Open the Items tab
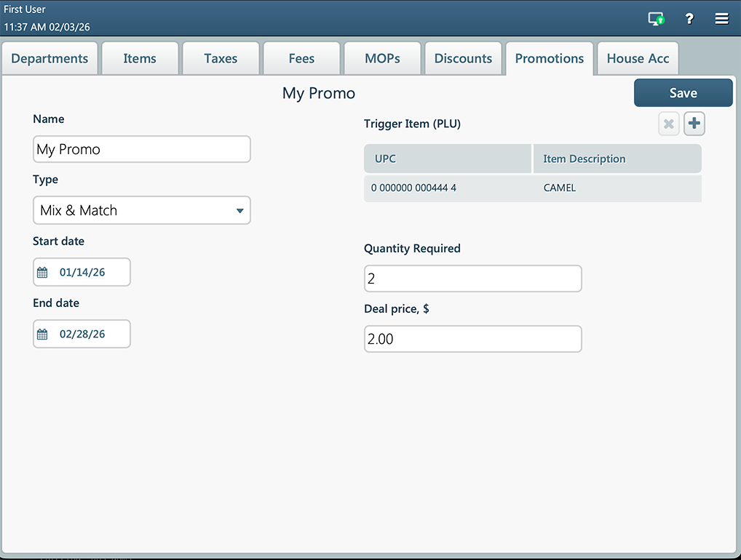Image resolution: width=741 pixels, height=560 pixels. 140,59
